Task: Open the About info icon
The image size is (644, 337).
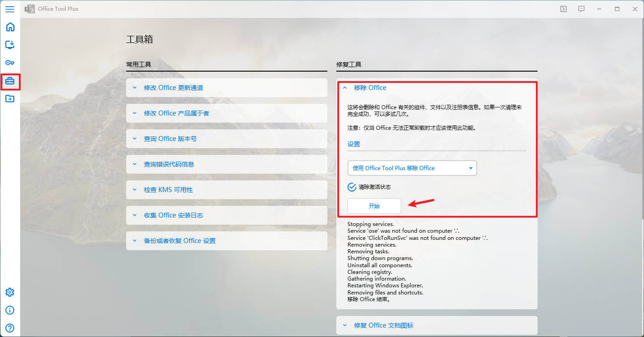Action: pos(10,310)
